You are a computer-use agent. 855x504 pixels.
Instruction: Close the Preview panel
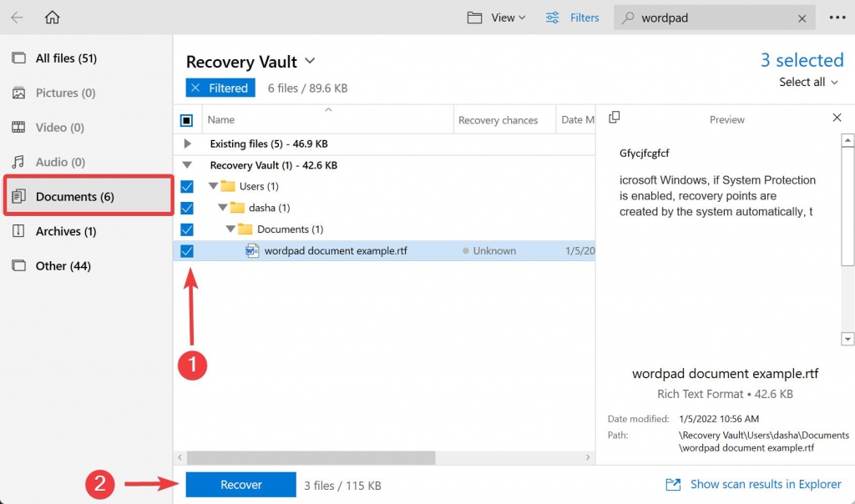click(837, 118)
